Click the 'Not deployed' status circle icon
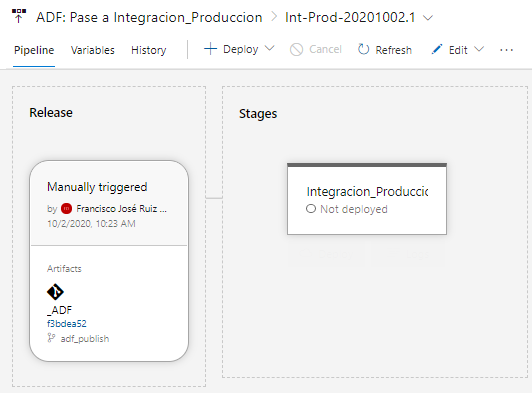The image size is (532, 393). click(311, 209)
